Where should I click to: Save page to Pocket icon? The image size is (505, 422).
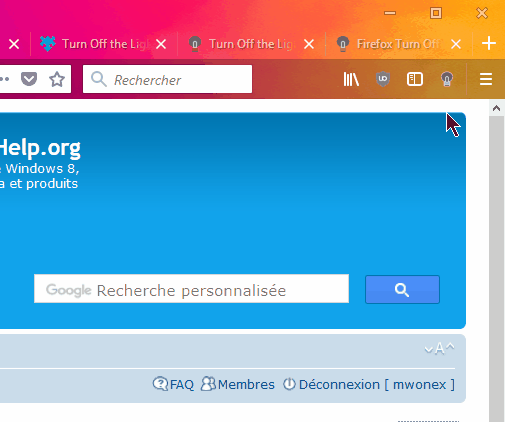tap(29, 79)
